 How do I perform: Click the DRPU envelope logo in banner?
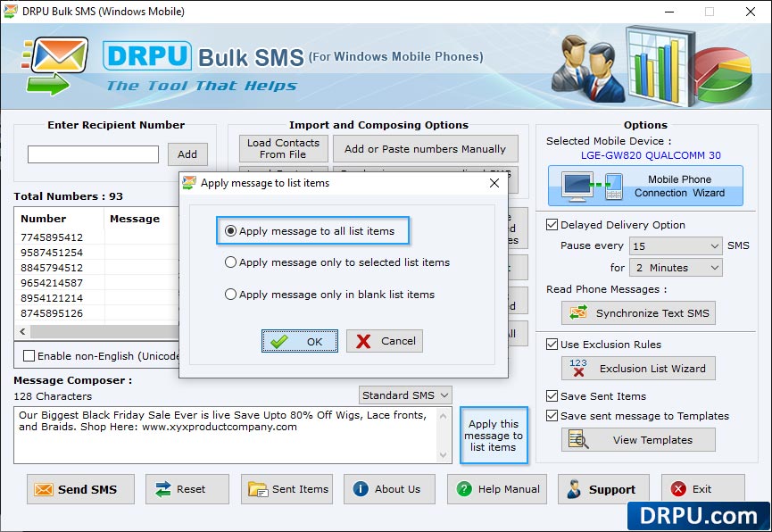coord(55,65)
